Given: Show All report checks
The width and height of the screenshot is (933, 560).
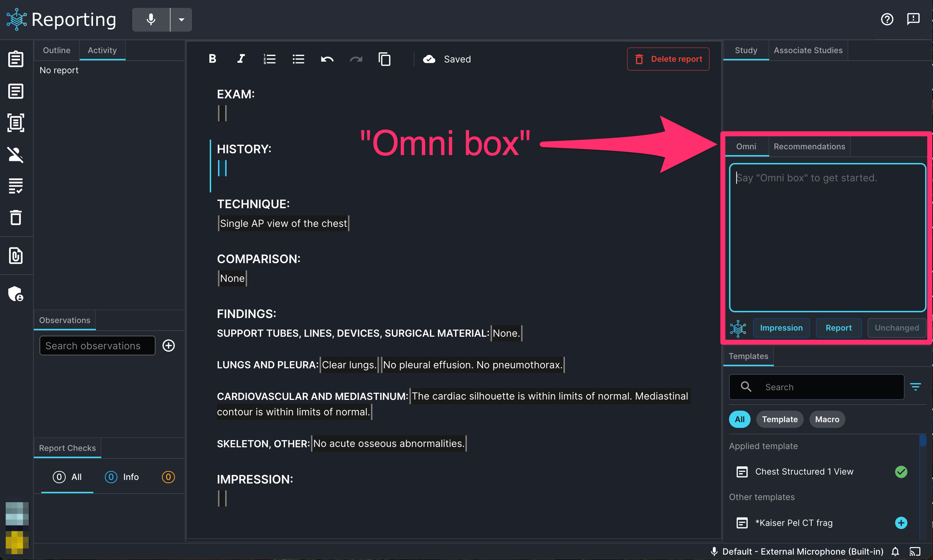Looking at the screenshot, I should 67,477.
